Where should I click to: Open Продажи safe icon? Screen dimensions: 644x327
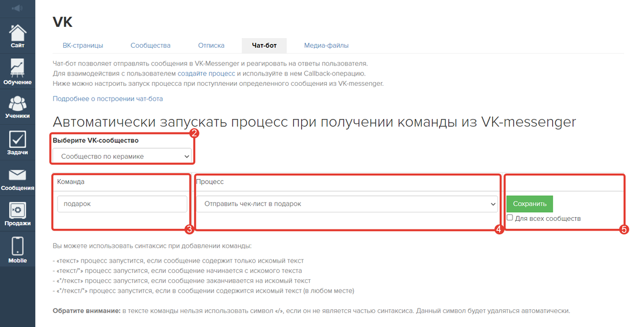[17, 213]
